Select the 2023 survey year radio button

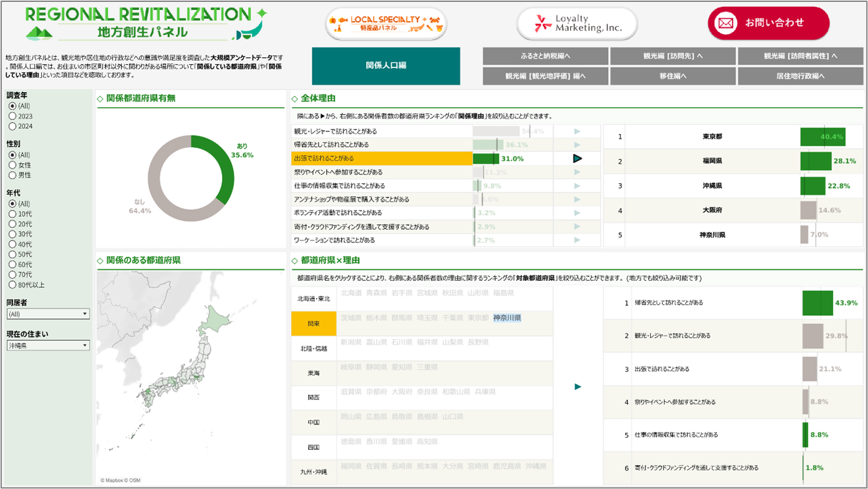12,116
